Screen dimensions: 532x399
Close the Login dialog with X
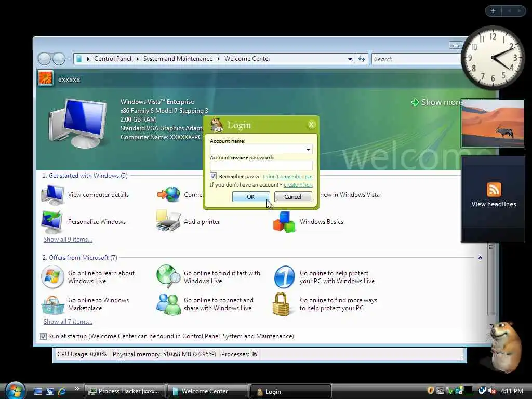(311, 125)
